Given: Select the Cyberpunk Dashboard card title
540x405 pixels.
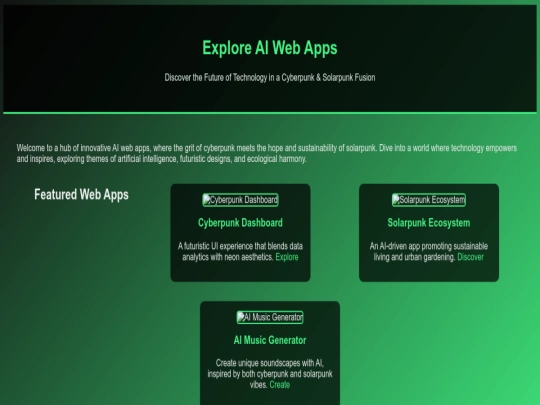Looking at the screenshot, I should [x=240, y=223].
